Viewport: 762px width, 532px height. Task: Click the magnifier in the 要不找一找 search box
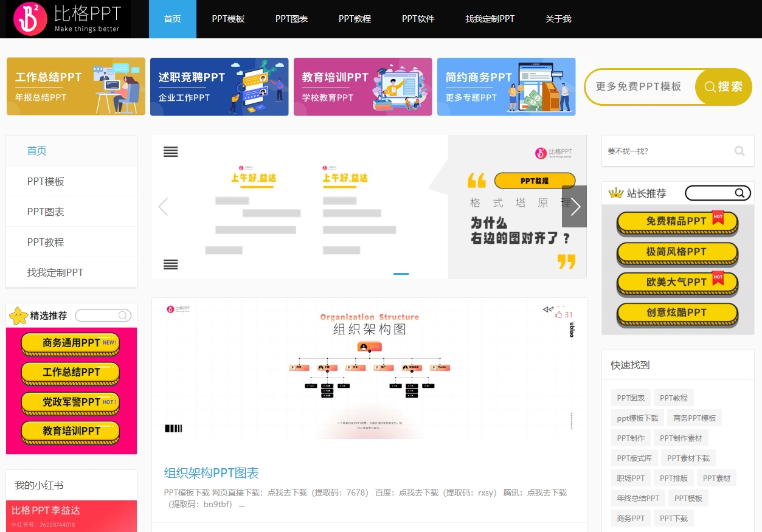(x=739, y=151)
